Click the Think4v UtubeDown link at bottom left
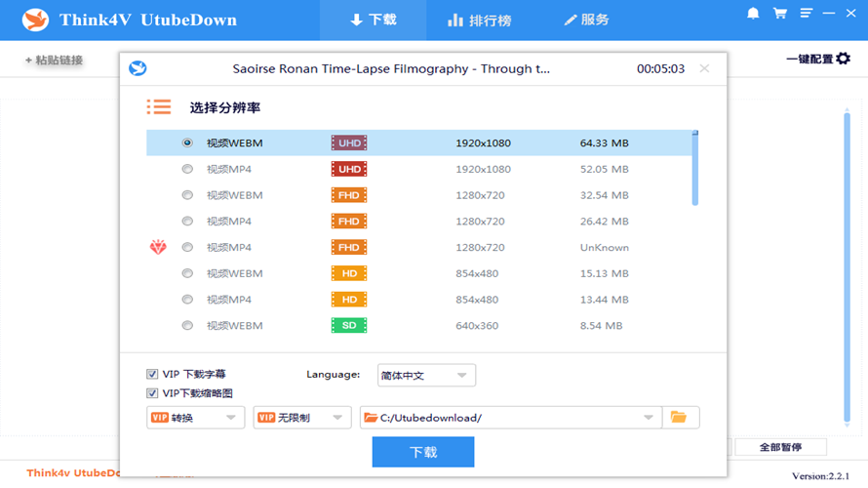The height and width of the screenshot is (488, 868). click(73, 472)
